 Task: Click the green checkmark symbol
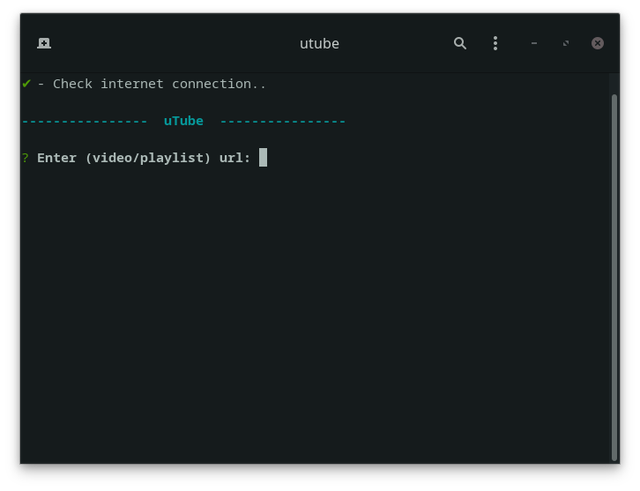pos(27,84)
